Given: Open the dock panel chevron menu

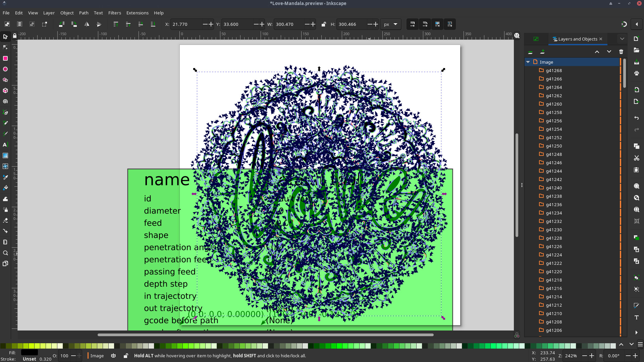Looking at the screenshot, I should (x=622, y=39).
